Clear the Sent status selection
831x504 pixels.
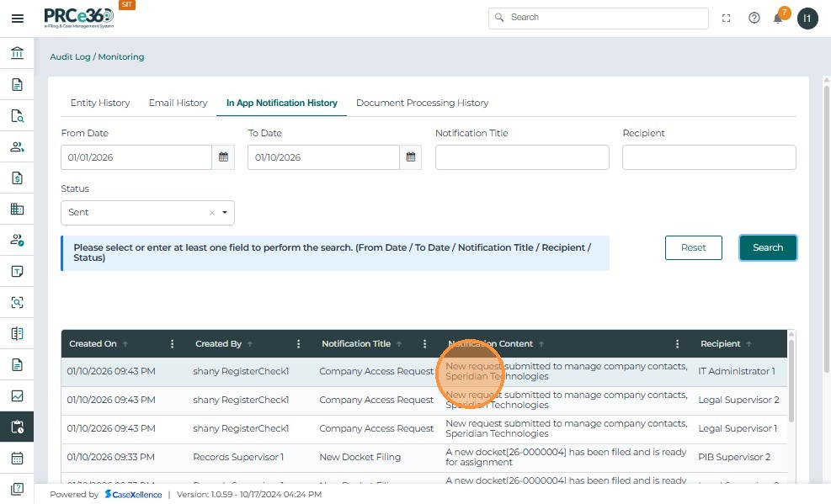point(212,213)
